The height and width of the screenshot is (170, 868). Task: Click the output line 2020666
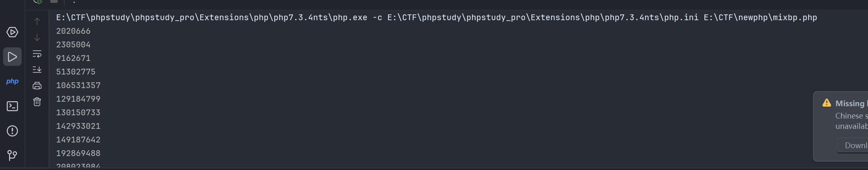pos(73,31)
